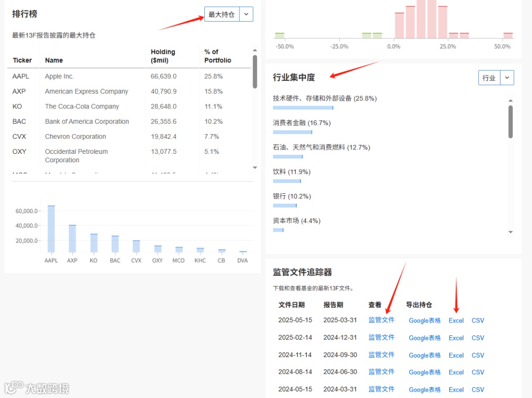Sort by % of Portfolio column header
This screenshot has width=532, height=398.
[x=218, y=56]
